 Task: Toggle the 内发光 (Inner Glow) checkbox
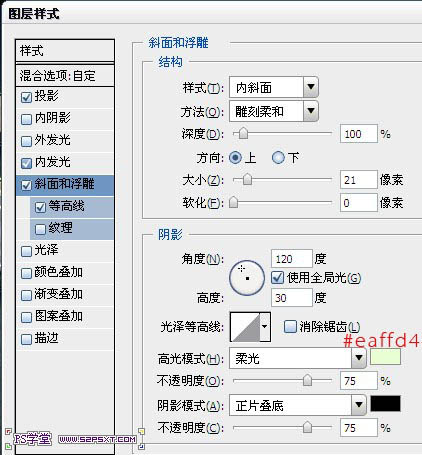tap(26, 163)
